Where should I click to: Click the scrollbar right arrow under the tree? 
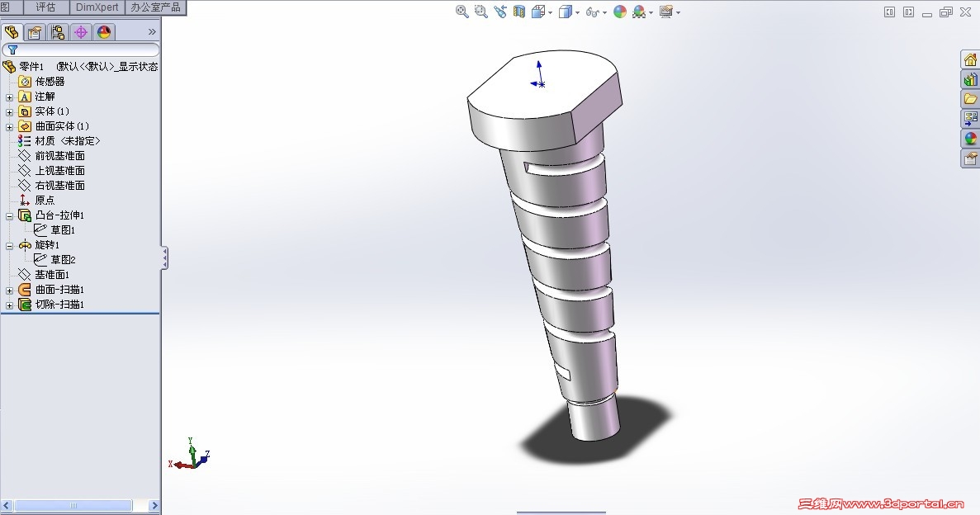point(154,506)
